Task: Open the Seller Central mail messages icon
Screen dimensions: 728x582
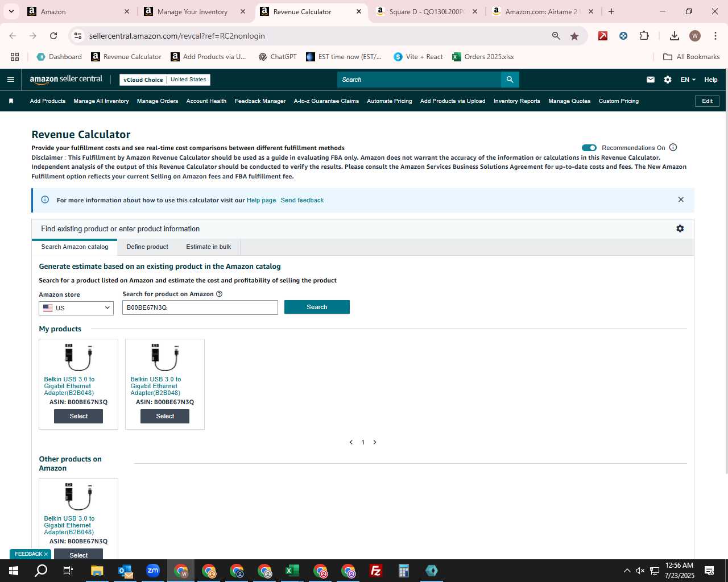Action: pyautogui.click(x=651, y=80)
